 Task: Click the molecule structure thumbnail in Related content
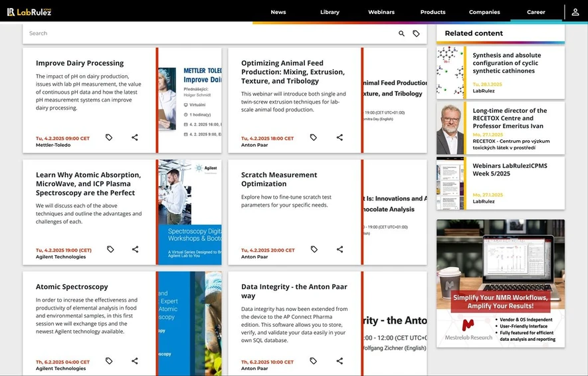[x=450, y=72]
